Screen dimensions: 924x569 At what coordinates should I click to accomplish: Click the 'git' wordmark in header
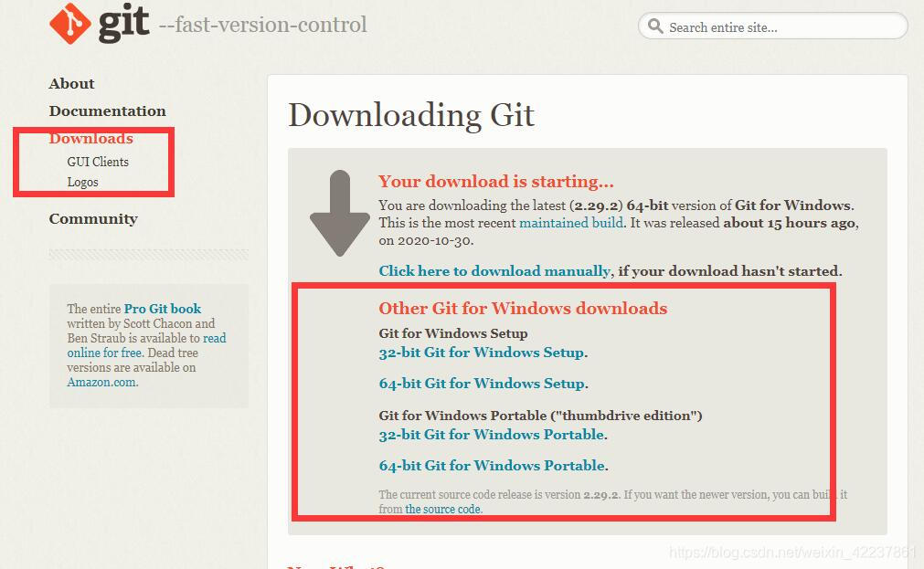[123, 24]
